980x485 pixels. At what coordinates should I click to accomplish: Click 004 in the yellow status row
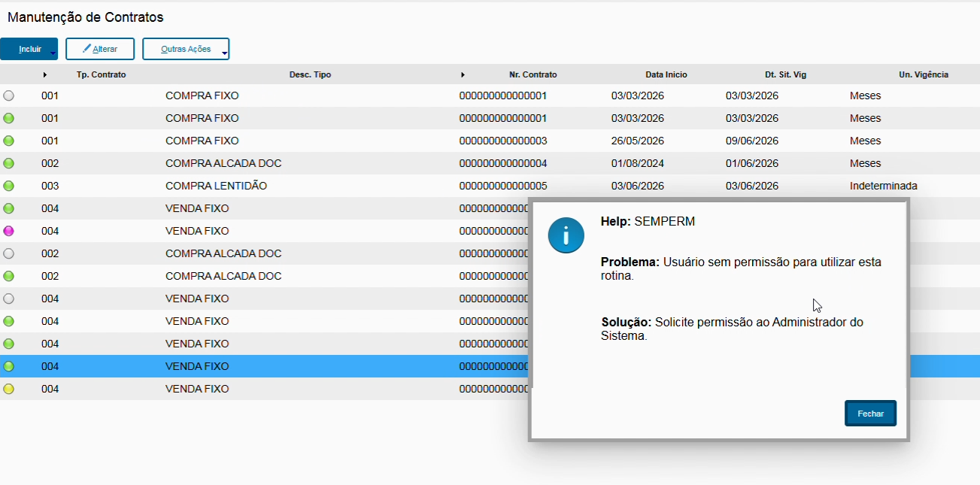pos(50,389)
